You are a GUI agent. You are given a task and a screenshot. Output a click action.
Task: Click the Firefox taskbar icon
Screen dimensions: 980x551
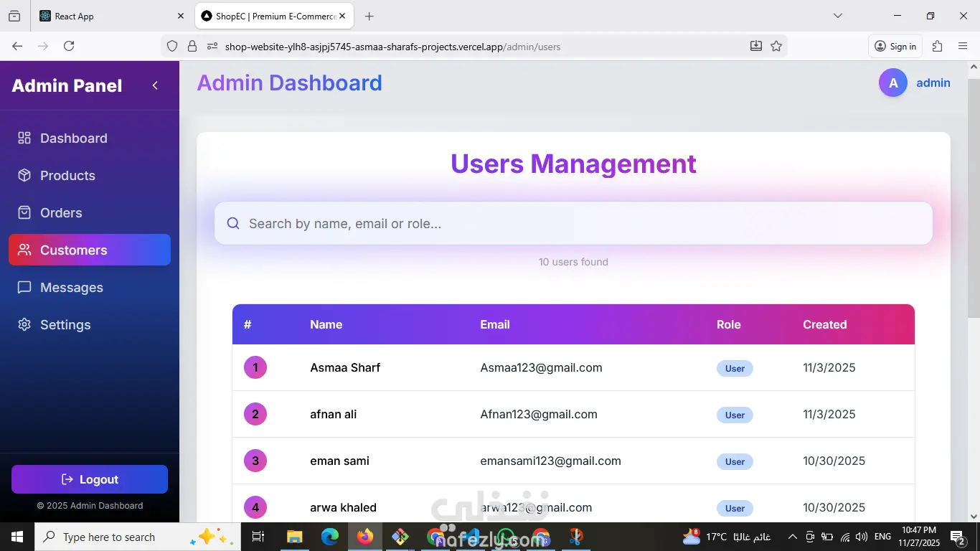point(364,537)
